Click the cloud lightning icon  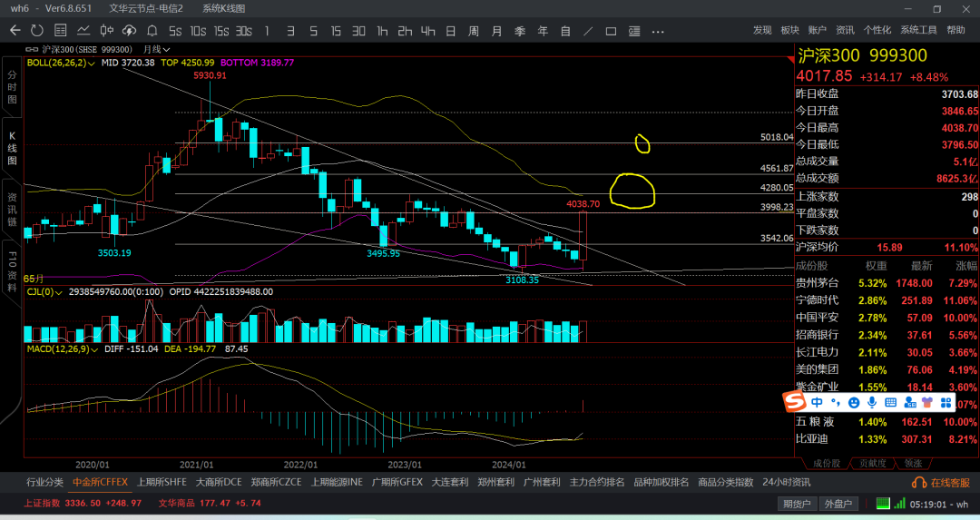[x=130, y=31]
